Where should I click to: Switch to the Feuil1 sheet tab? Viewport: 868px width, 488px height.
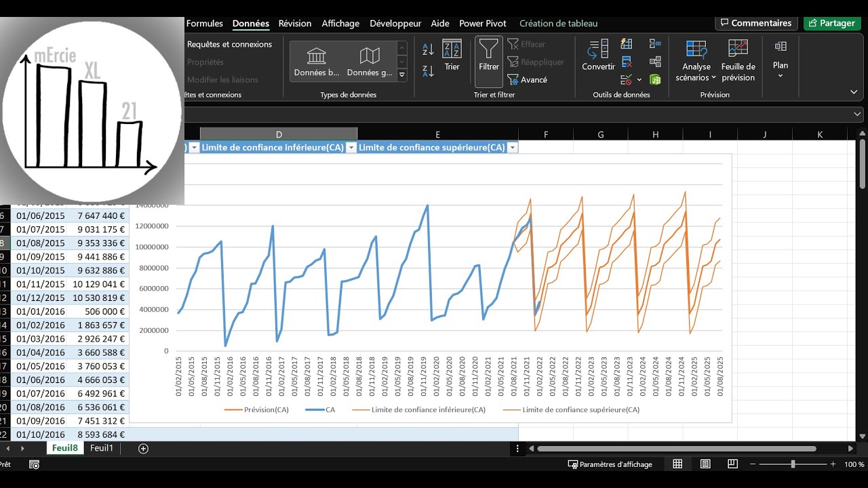(x=102, y=448)
